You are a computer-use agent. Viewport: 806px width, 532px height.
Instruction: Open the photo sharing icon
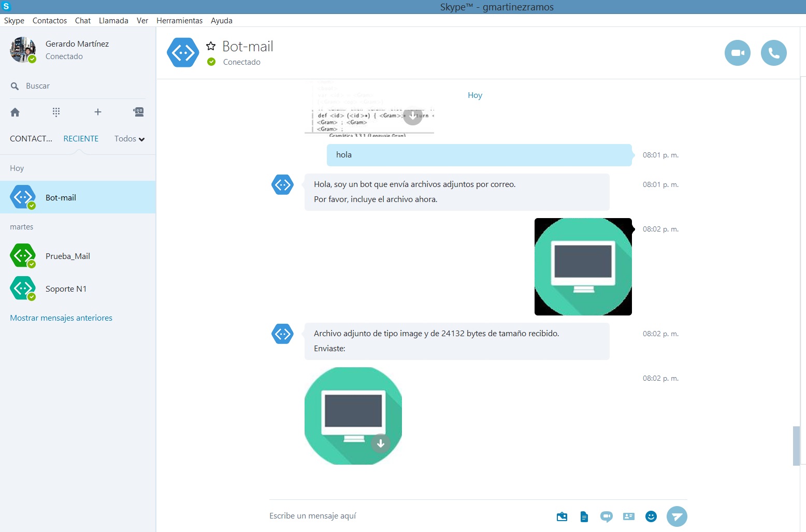pyautogui.click(x=562, y=516)
